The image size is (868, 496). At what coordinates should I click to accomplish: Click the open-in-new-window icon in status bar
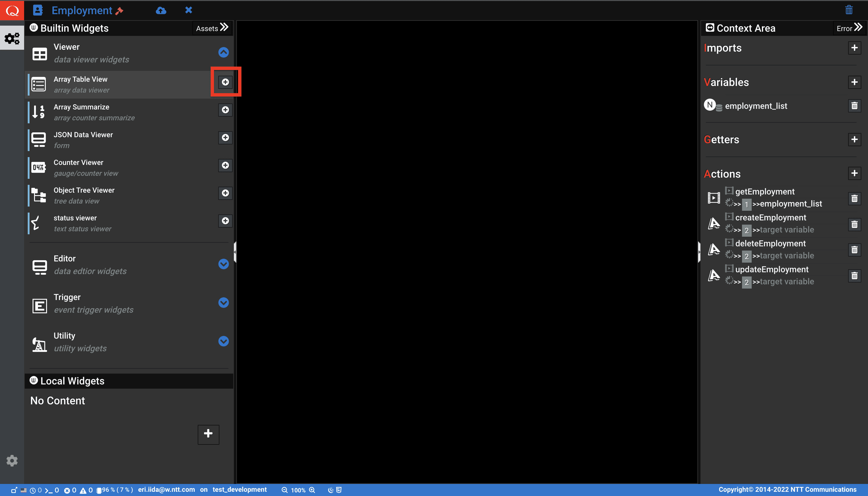(14, 490)
